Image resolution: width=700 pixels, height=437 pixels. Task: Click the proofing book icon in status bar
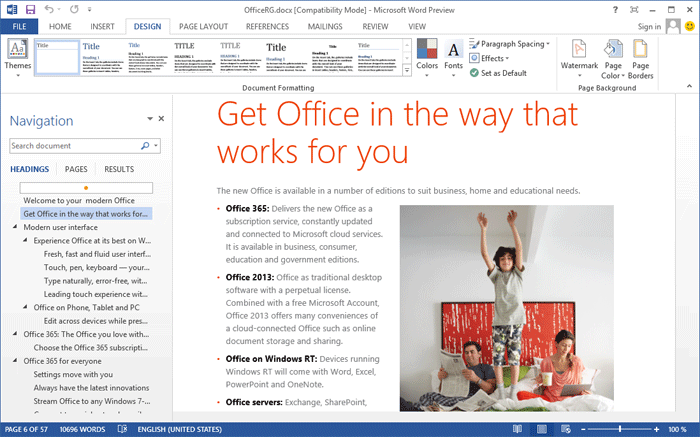[x=122, y=429]
